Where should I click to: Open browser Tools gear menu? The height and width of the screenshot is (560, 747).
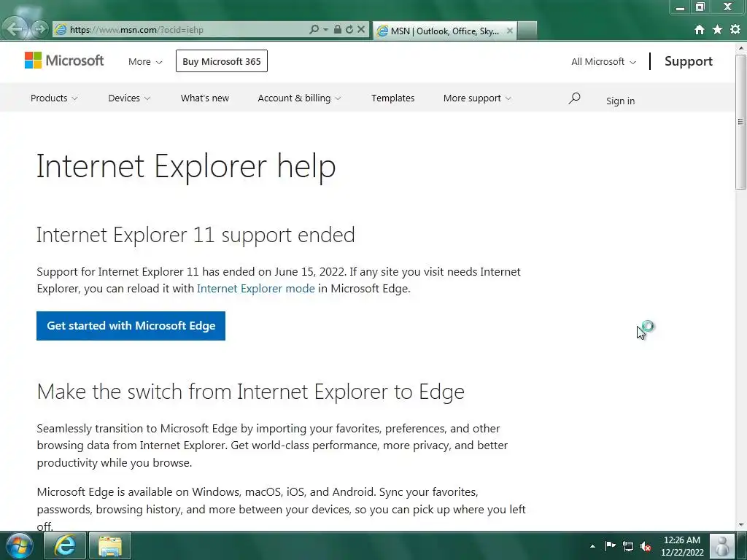[x=735, y=29]
